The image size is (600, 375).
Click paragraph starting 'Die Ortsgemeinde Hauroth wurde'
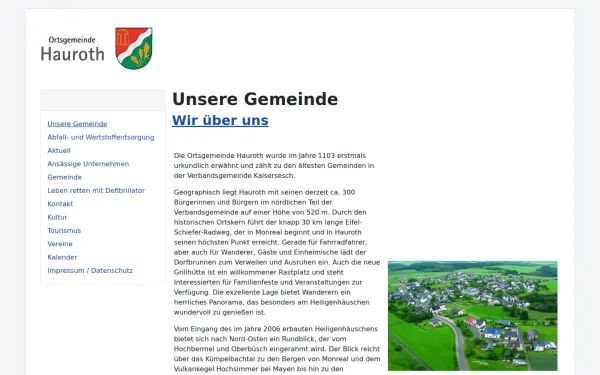tap(274, 166)
